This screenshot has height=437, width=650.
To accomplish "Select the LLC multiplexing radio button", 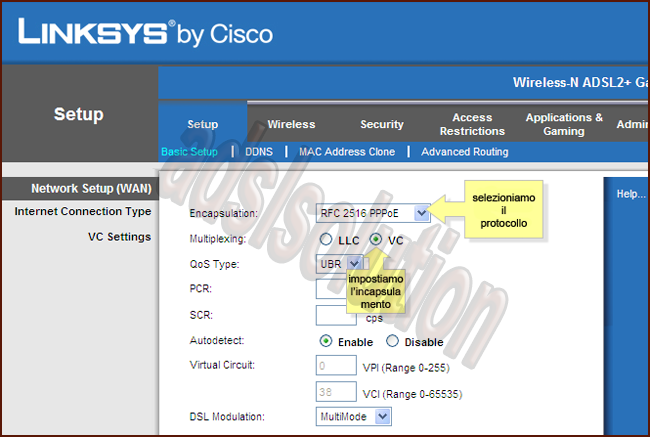I will tap(326, 240).
